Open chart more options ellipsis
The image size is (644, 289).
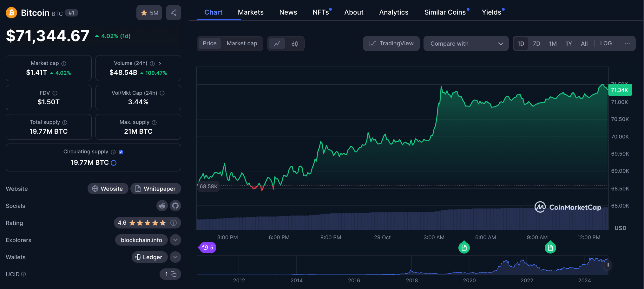(x=628, y=43)
